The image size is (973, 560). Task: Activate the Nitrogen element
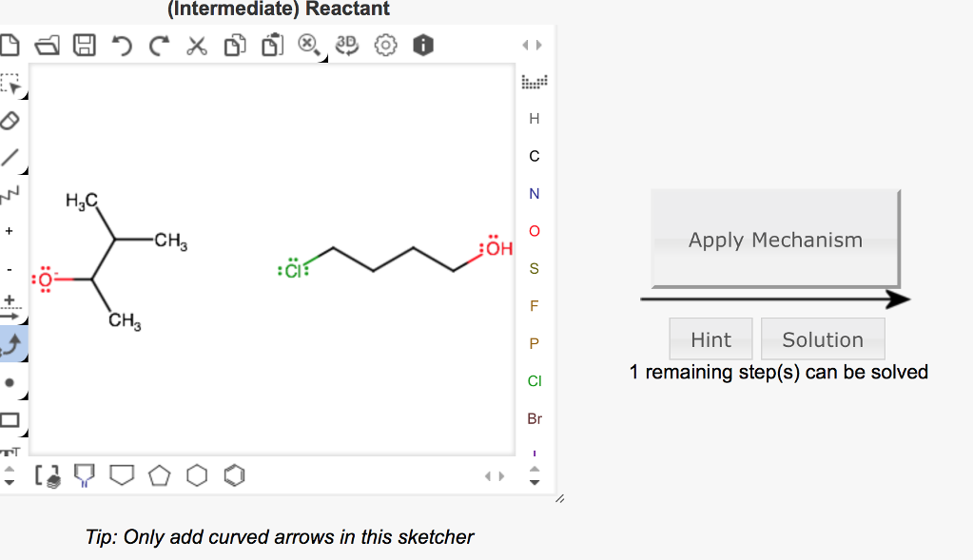point(534,194)
